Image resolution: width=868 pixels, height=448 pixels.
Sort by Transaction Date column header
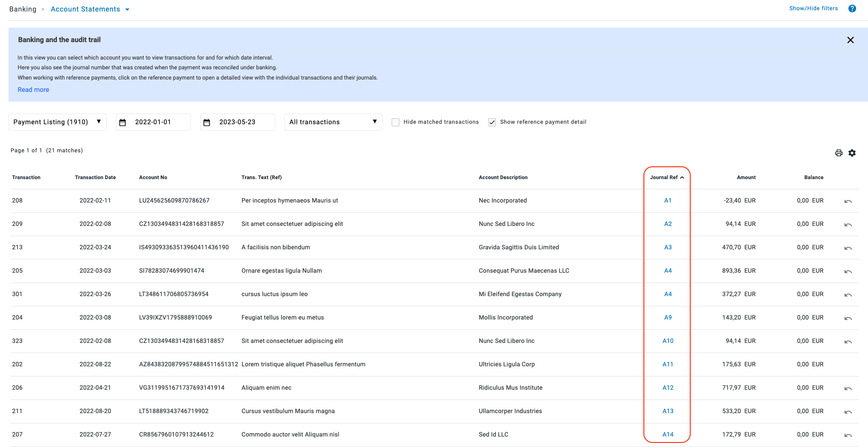(95, 177)
